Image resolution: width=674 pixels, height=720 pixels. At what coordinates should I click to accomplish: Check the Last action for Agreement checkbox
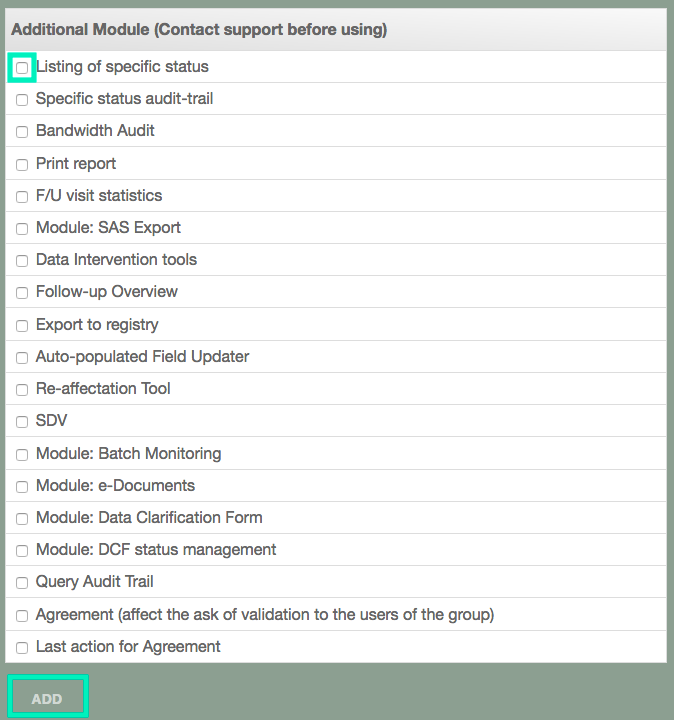[22, 648]
